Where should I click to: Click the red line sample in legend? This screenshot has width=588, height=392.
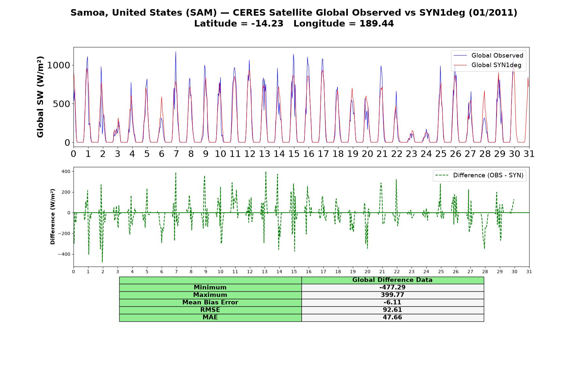coord(461,66)
